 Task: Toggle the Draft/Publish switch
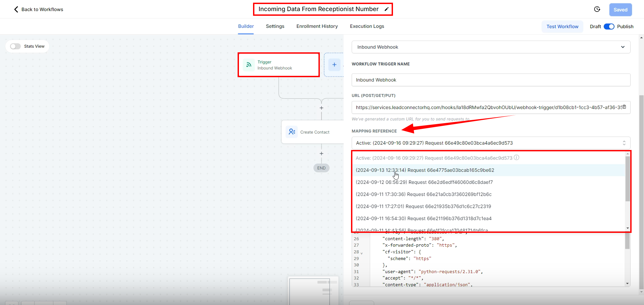(x=609, y=27)
